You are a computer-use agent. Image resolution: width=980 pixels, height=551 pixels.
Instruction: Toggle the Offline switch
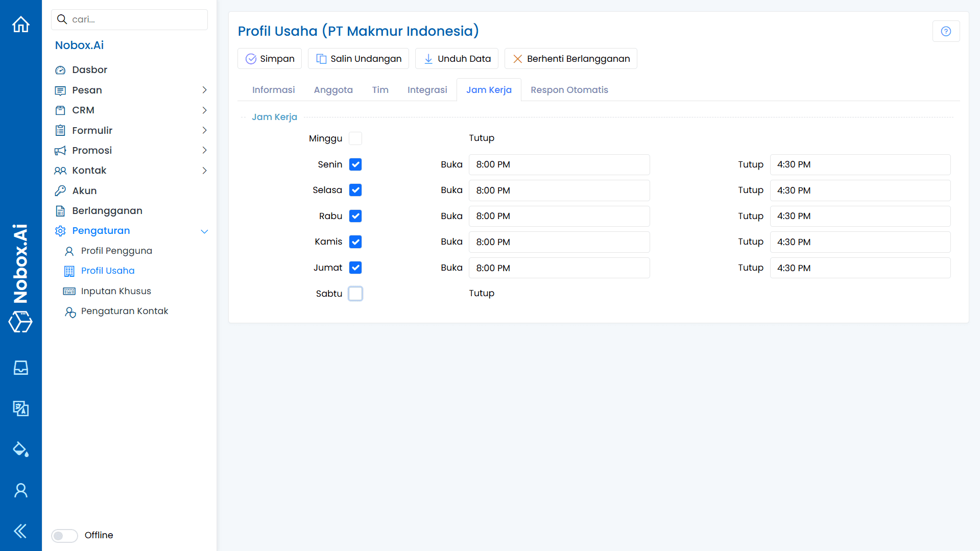tap(64, 536)
